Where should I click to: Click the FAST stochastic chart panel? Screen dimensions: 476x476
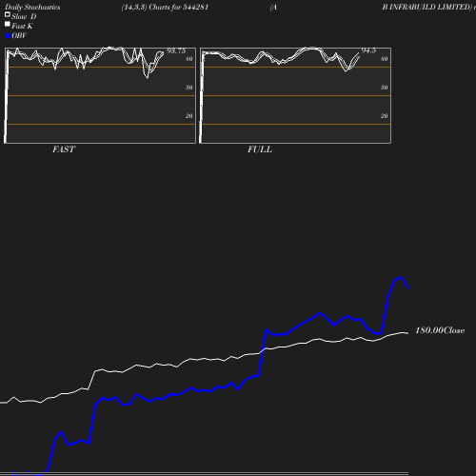pos(100,95)
